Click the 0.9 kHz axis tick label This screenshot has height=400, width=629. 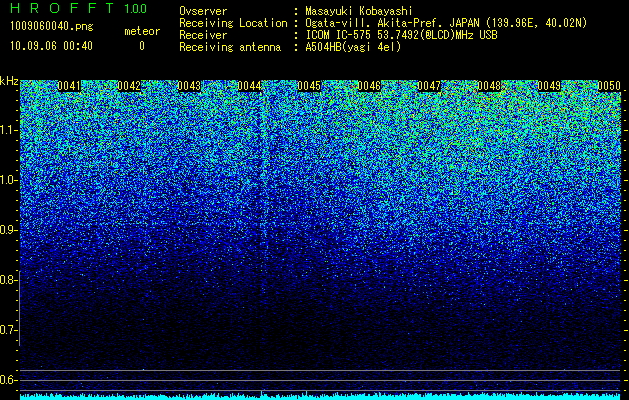coord(8,230)
